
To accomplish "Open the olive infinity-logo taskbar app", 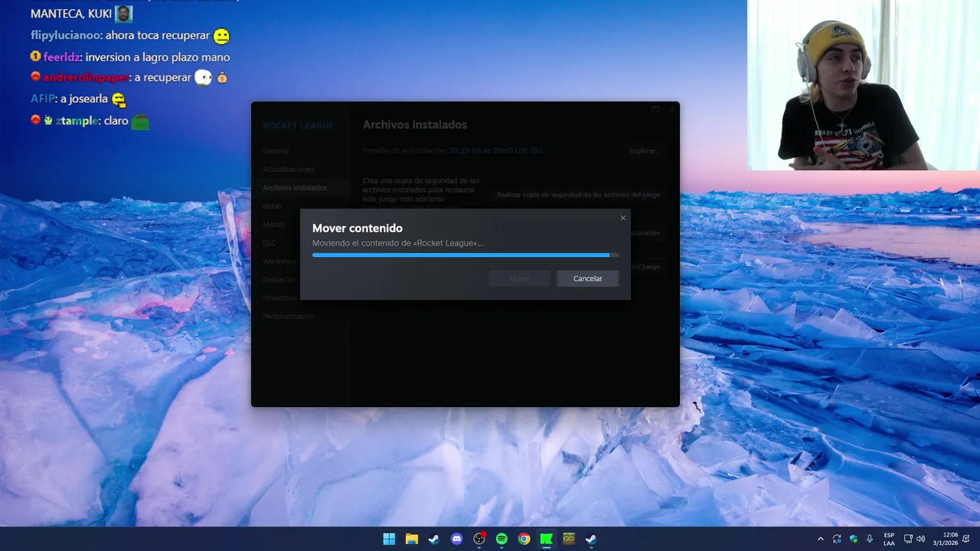I will tap(569, 539).
